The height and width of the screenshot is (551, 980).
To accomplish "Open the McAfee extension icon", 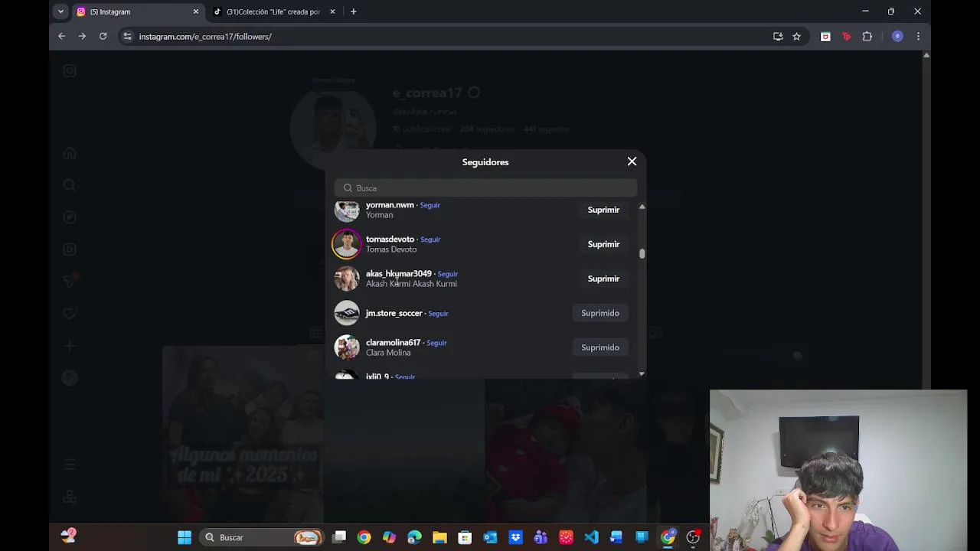I will 825,36.
